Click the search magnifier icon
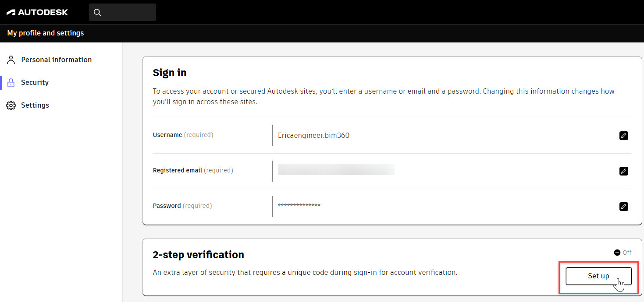Viewport: 644px width, 302px height. click(x=97, y=12)
